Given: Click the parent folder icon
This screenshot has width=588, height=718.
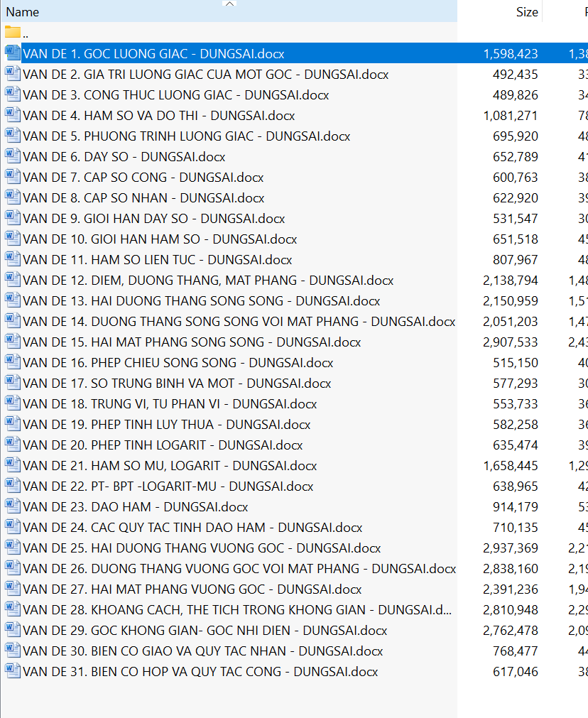Looking at the screenshot, I should coord(12,33).
